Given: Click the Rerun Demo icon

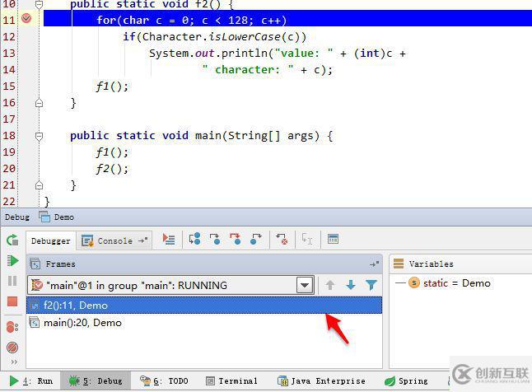Looking at the screenshot, I should coord(12,240).
